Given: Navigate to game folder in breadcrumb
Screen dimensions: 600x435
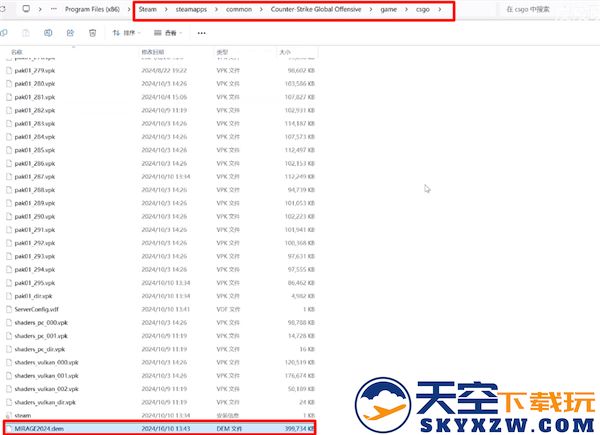Looking at the screenshot, I should tap(388, 9).
